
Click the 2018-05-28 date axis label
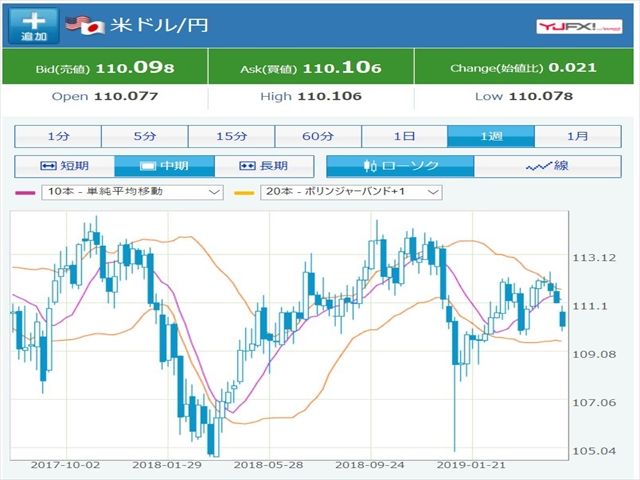[x=269, y=465]
